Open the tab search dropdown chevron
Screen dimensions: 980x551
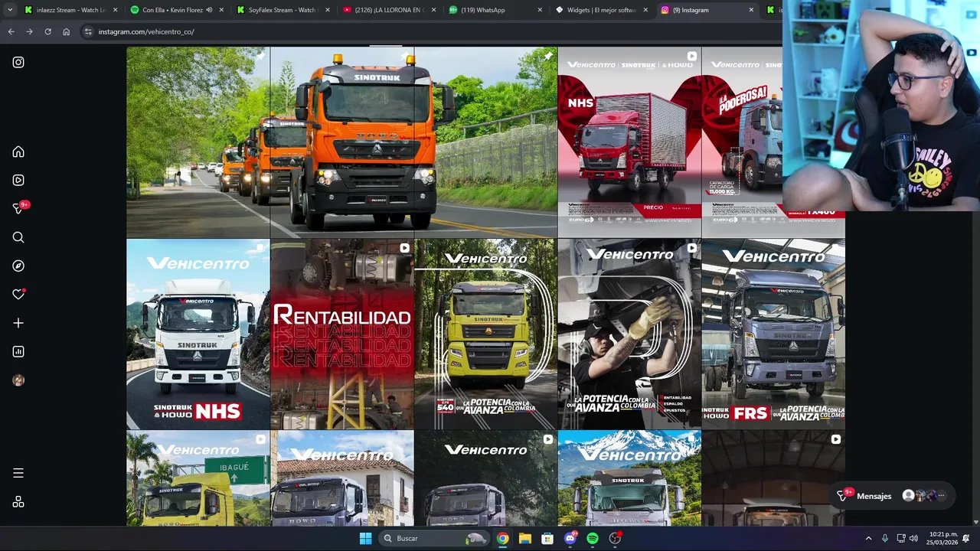8,10
